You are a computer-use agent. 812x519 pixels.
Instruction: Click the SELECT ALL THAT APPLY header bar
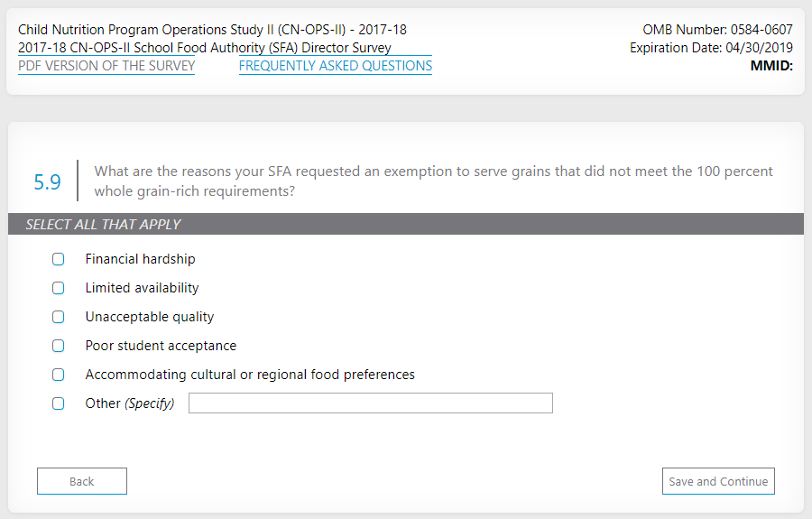406,224
